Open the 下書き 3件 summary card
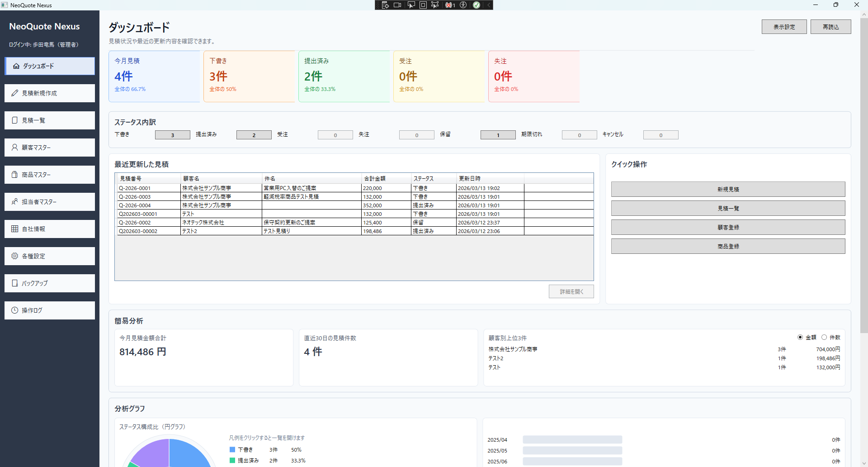This screenshot has height=467, width=868. point(249,76)
